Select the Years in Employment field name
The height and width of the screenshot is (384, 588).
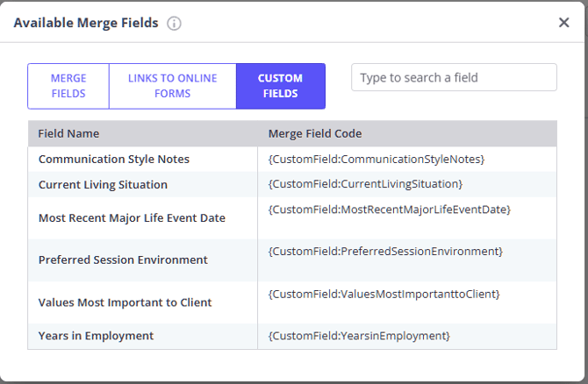coord(96,336)
